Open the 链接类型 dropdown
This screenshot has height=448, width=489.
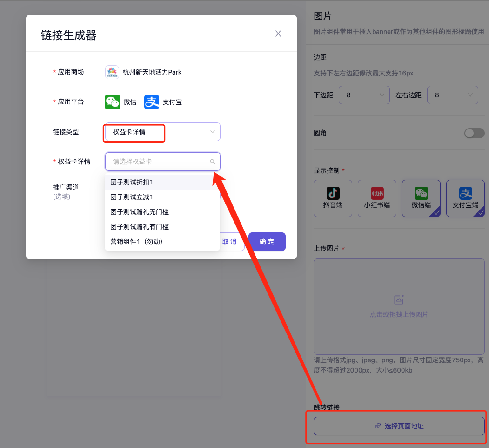(162, 132)
